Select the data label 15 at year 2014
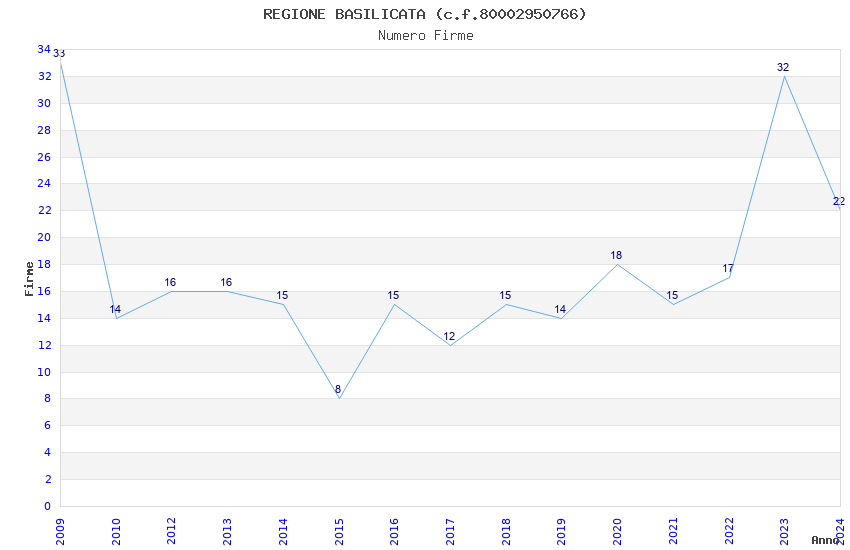 tap(282, 295)
